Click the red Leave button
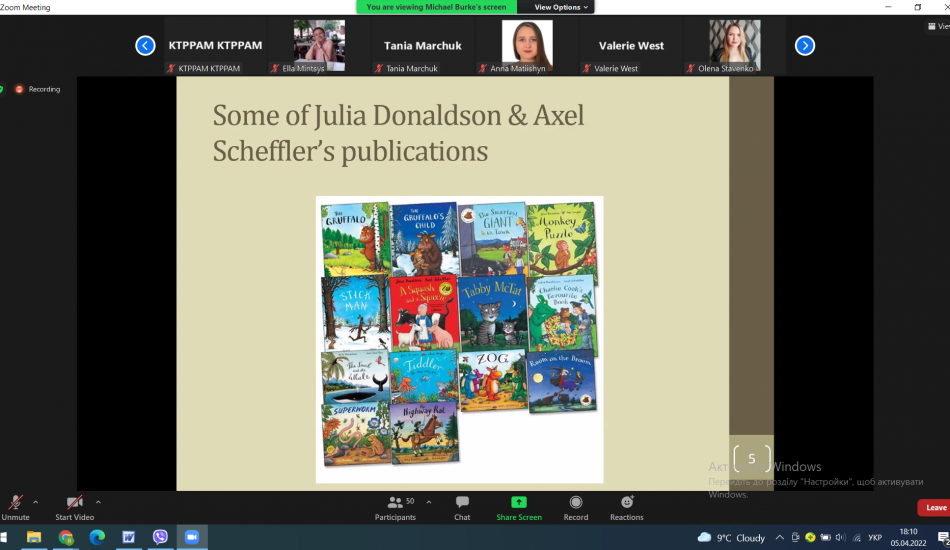 pos(935,508)
